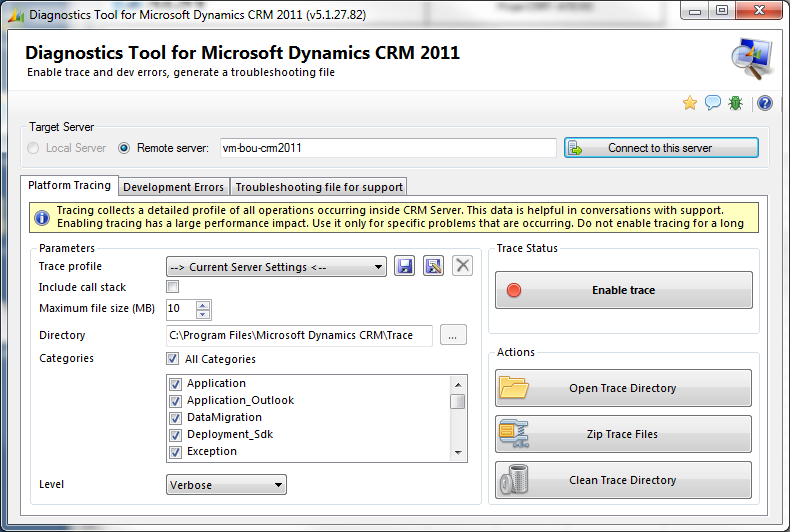The width and height of the screenshot is (790, 532).
Task: Open the Level dropdown set to Verbose
Action: pyautogui.click(x=226, y=485)
